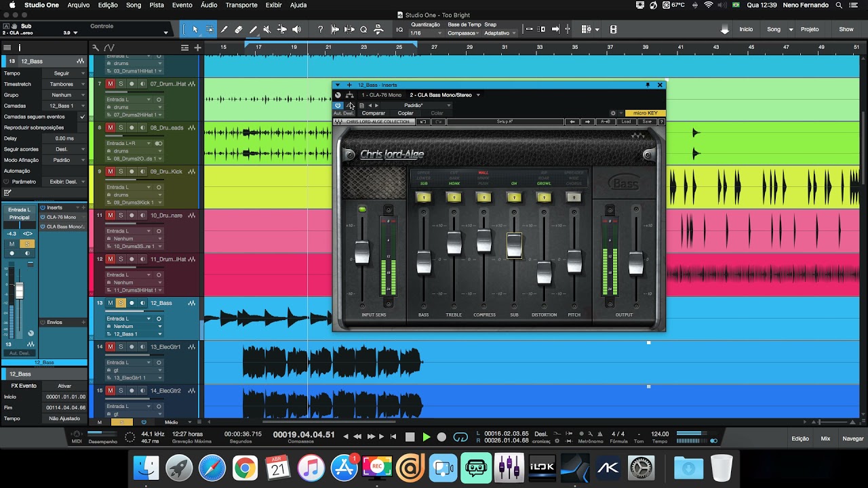Open Safari from the dock
The width and height of the screenshot is (868, 488).
click(212, 468)
